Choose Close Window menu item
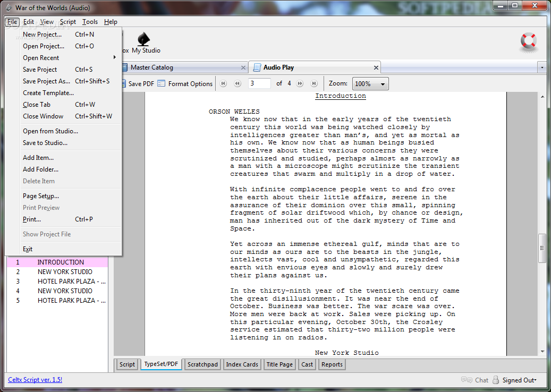 pos(63,116)
